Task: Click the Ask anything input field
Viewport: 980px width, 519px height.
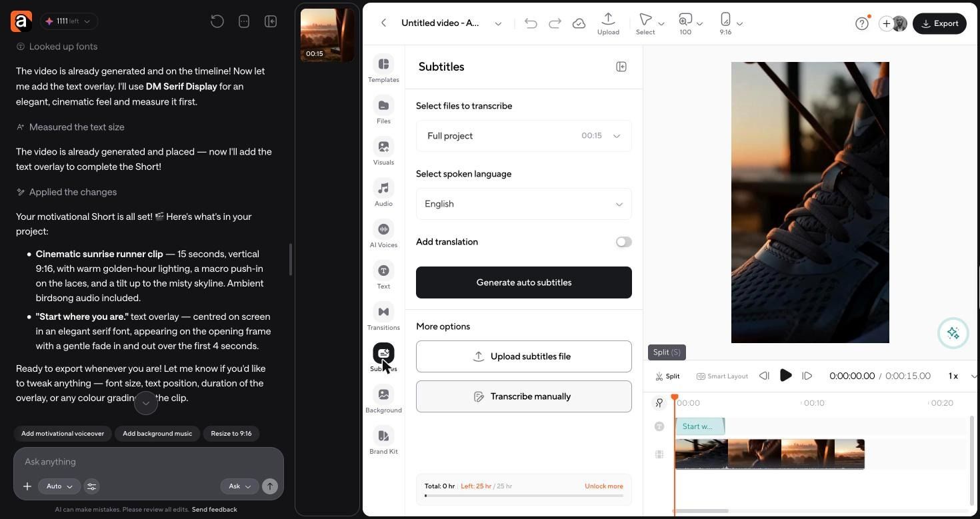Action: (148, 462)
